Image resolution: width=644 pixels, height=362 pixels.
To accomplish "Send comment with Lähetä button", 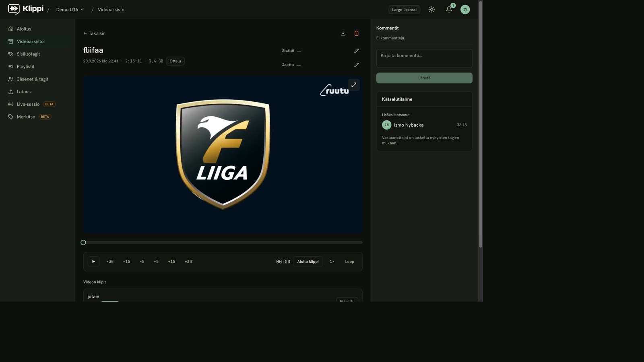I will pos(424,78).
